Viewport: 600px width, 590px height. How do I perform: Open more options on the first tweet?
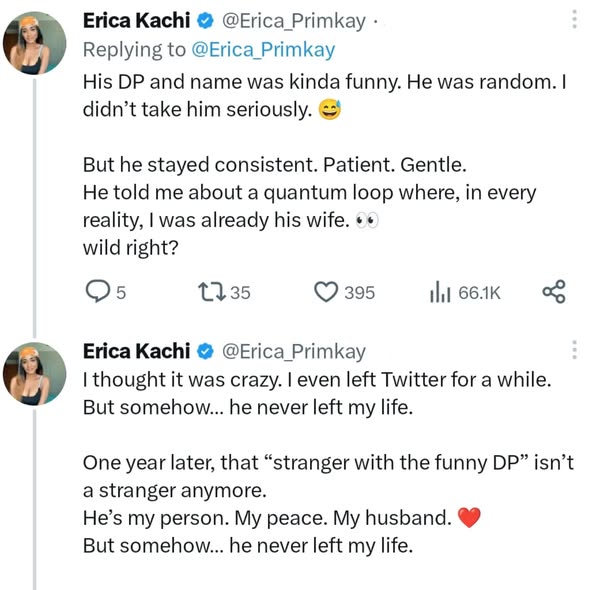point(574,20)
